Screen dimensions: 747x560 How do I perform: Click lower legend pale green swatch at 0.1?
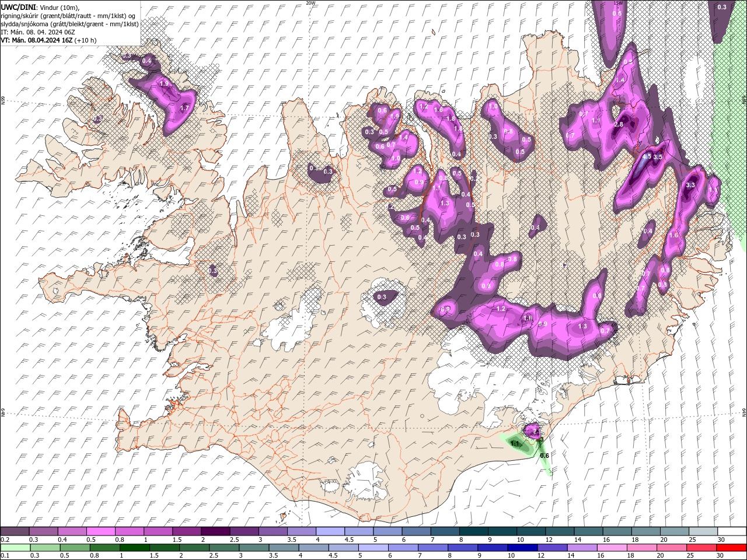15,547
